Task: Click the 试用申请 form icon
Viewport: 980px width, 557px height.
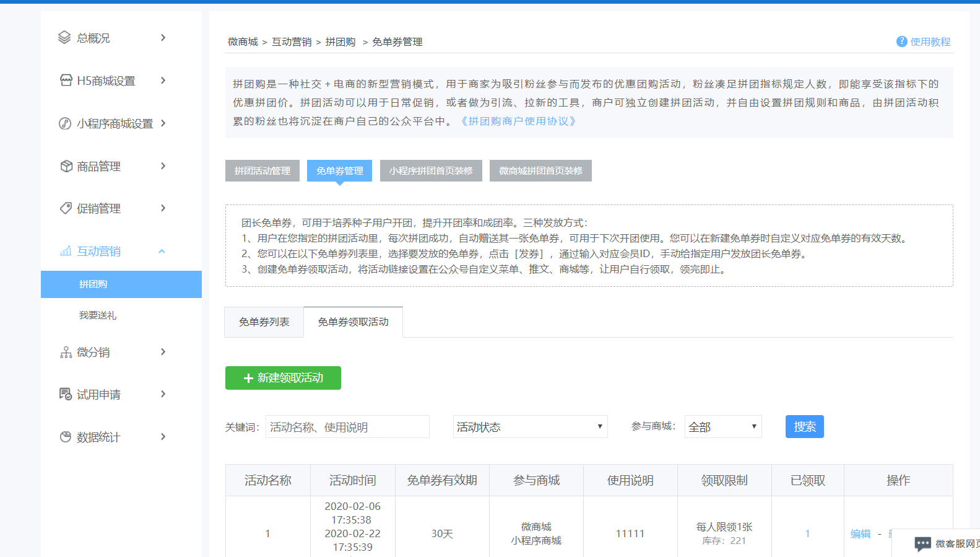Action: tap(66, 394)
